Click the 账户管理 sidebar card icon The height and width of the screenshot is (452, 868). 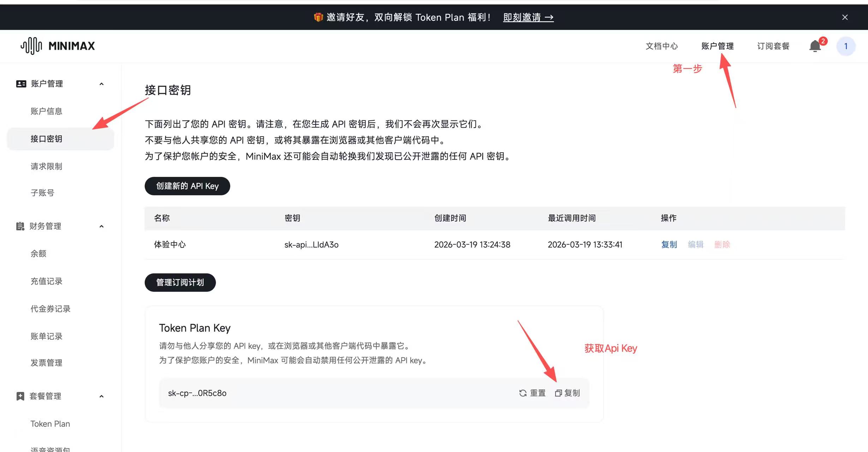coord(21,84)
